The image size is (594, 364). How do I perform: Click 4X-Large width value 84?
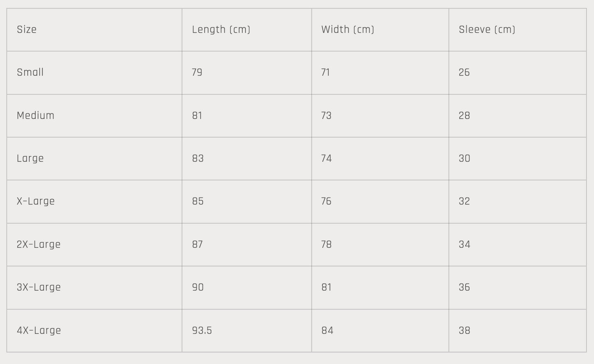click(x=327, y=330)
